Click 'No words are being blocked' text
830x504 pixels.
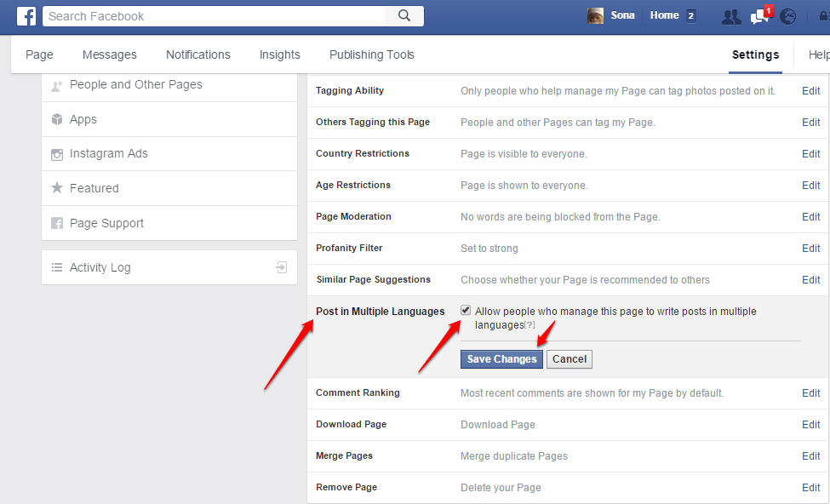[x=560, y=217]
